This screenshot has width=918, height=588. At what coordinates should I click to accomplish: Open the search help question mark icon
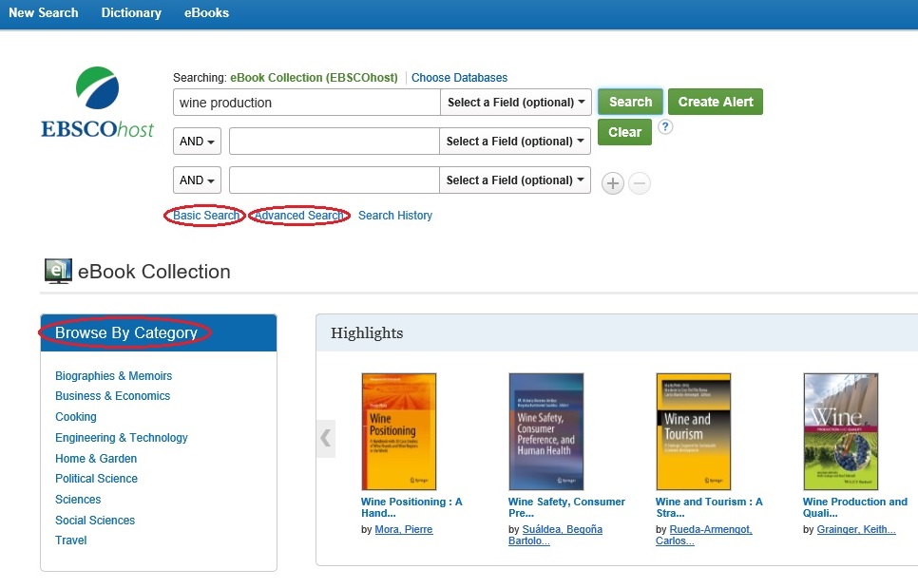pyautogui.click(x=665, y=127)
